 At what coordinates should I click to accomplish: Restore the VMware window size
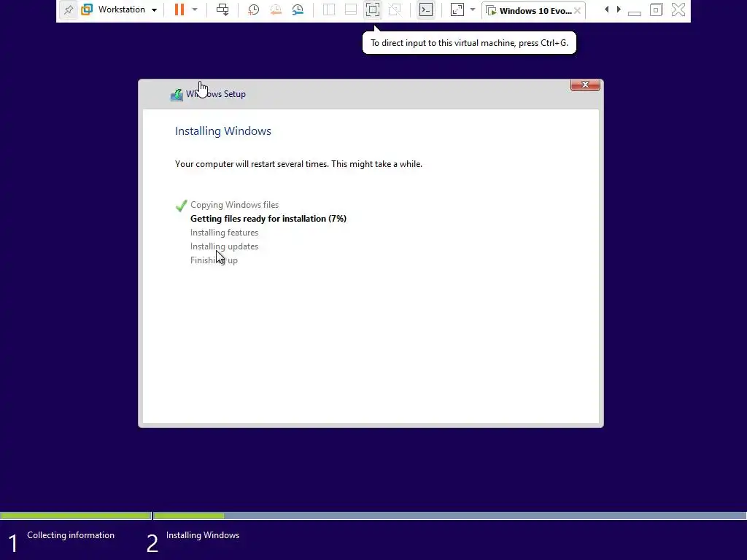656,9
